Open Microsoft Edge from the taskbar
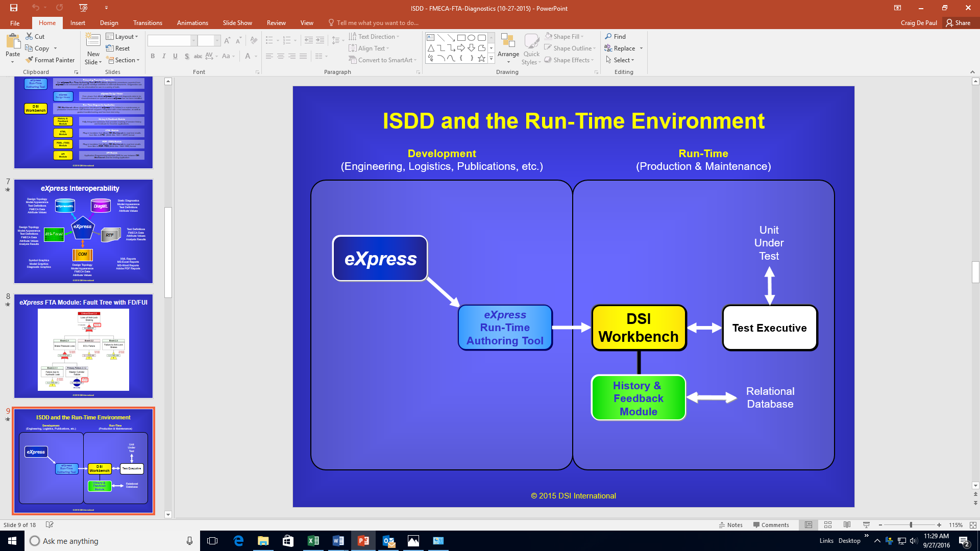 pos(238,541)
